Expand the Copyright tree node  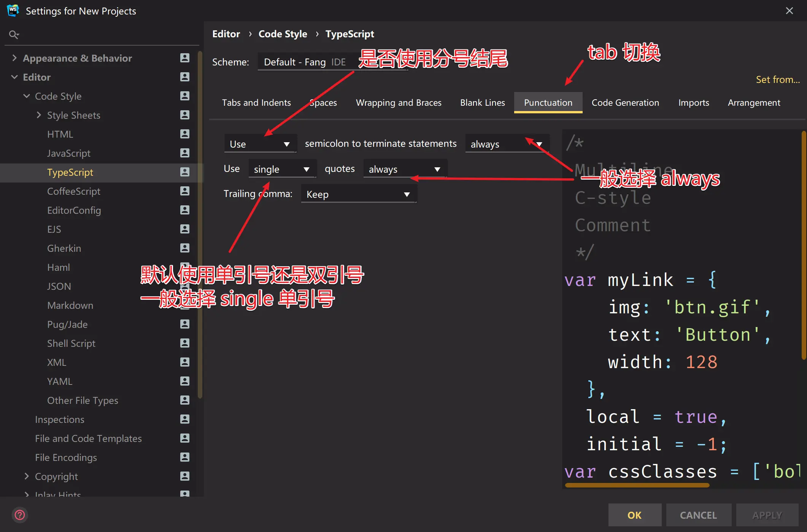click(27, 476)
